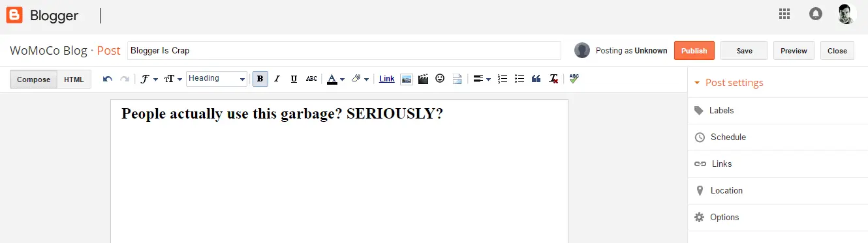Apply the bulleted list format
The width and height of the screenshot is (868, 243).
(x=519, y=79)
